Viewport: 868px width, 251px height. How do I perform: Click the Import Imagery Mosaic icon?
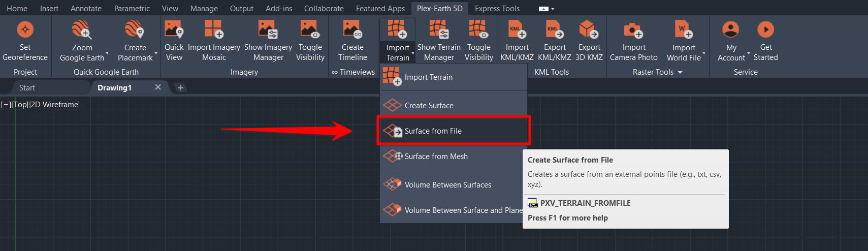pyautogui.click(x=214, y=29)
